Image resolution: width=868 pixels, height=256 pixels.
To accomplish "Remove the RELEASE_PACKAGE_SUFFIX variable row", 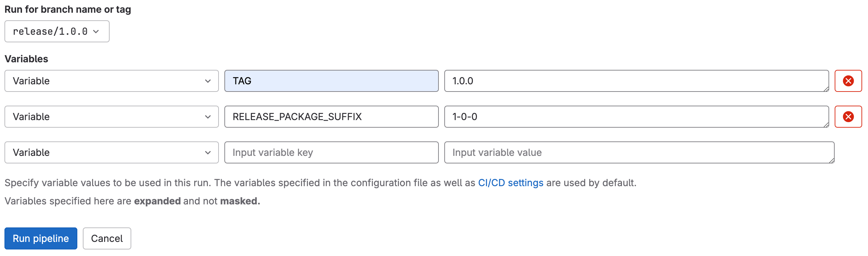I will (848, 117).
